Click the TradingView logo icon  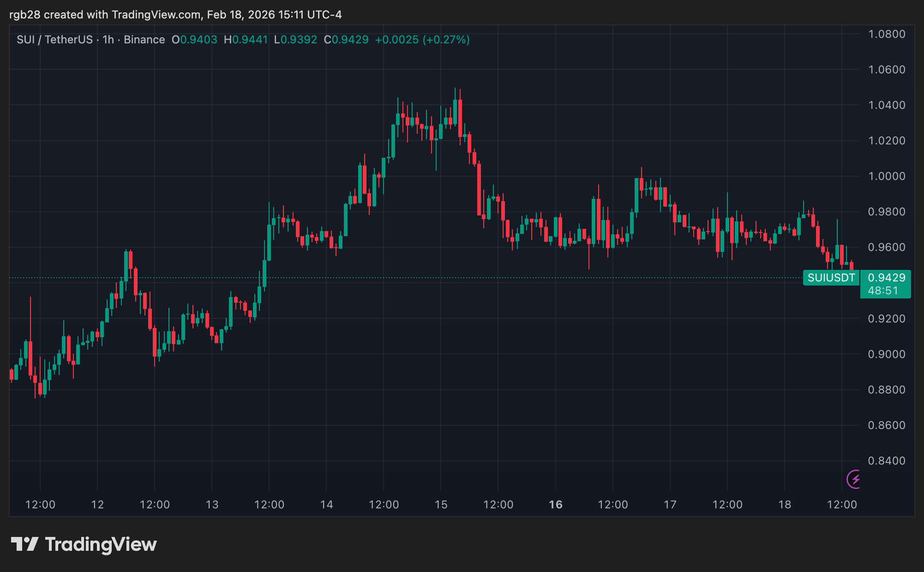pyautogui.click(x=24, y=544)
